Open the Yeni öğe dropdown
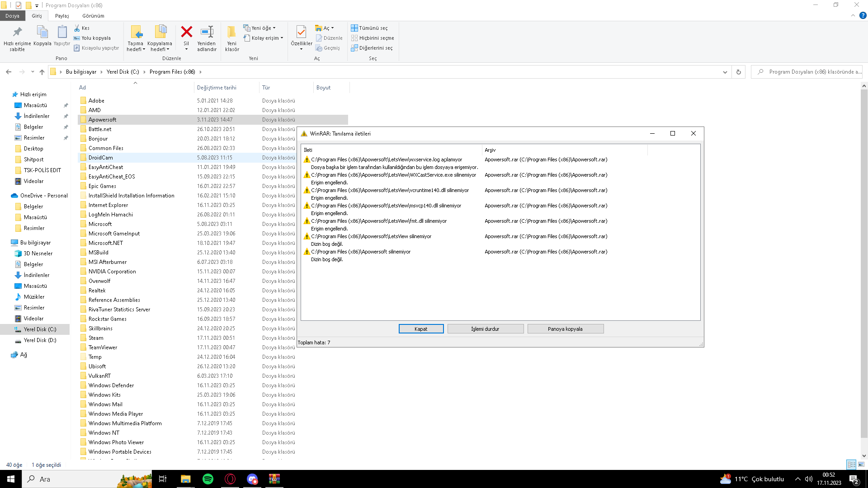 pyautogui.click(x=259, y=28)
